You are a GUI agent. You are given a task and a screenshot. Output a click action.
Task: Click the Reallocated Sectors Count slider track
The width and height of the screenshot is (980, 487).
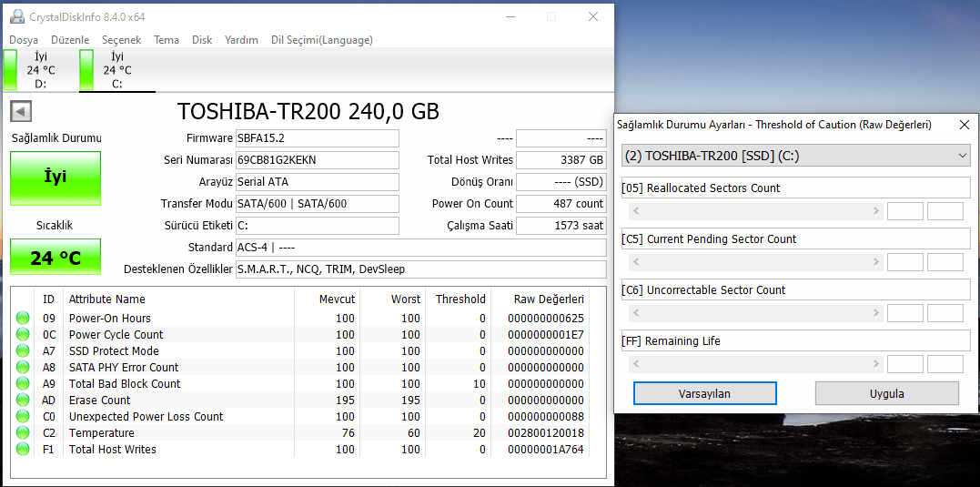(x=755, y=211)
